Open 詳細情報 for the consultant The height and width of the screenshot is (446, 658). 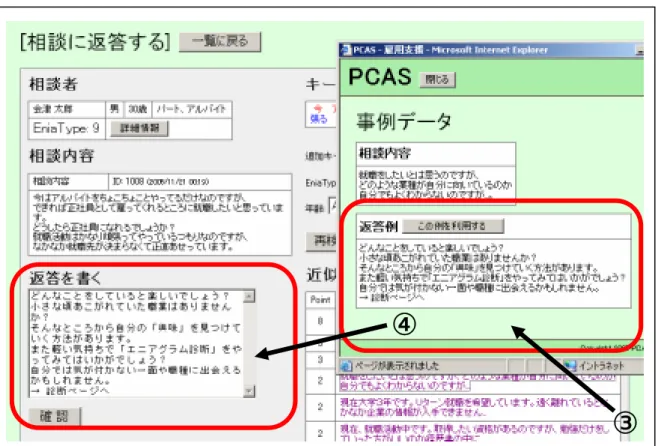pos(139,128)
